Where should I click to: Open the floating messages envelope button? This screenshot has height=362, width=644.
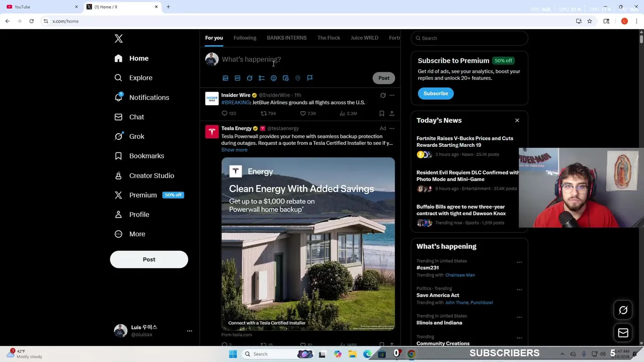[x=623, y=333]
